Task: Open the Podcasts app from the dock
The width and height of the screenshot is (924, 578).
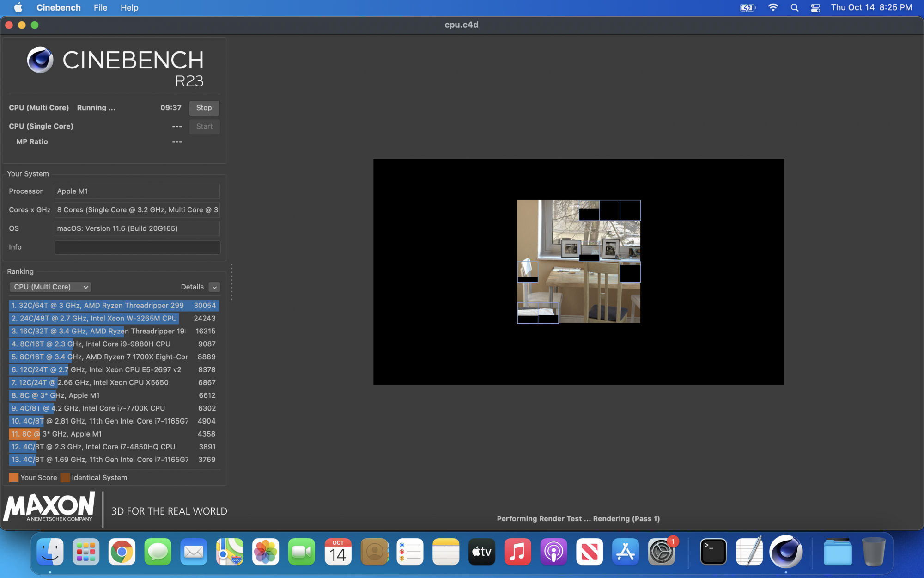Action: click(x=553, y=551)
